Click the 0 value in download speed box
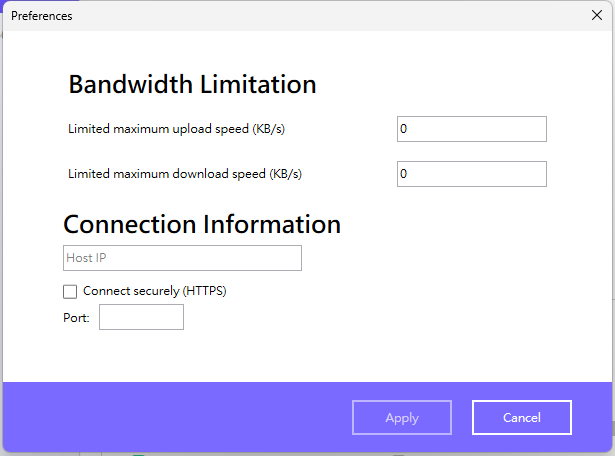The width and height of the screenshot is (615, 456). tap(404, 174)
